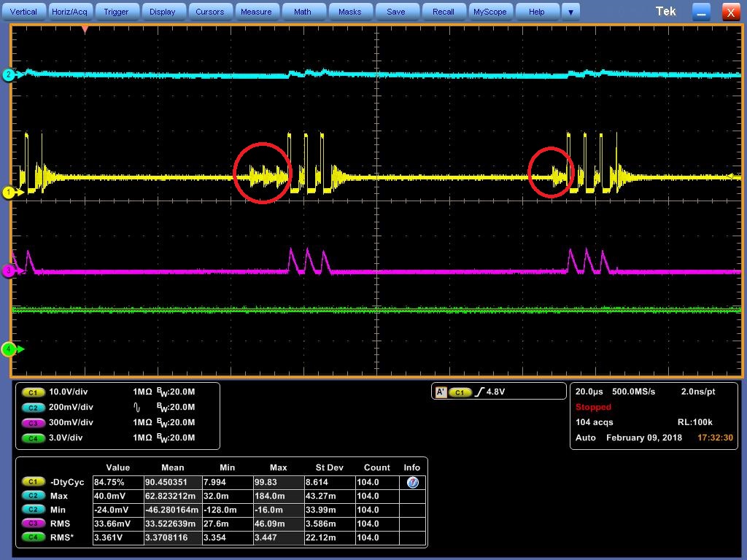Close the Tek scope window
This screenshot has width=747, height=560.
click(x=731, y=12)
